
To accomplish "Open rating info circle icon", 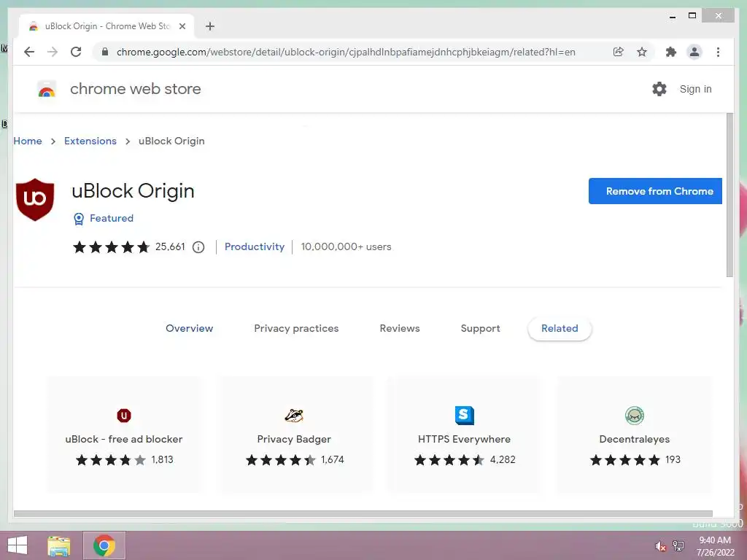I will tap(198, 247).
